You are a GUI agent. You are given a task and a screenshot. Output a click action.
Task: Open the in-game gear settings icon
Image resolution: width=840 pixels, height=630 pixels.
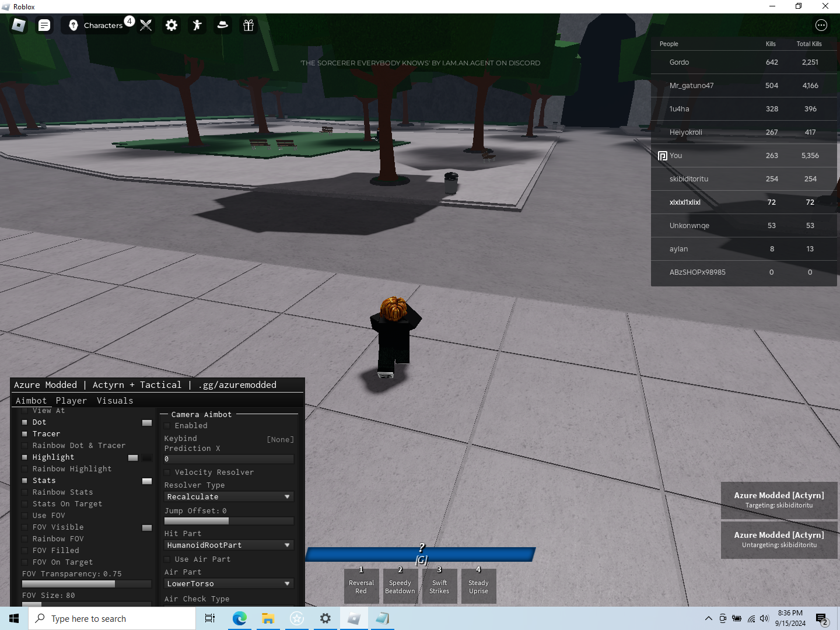(171, 25)
